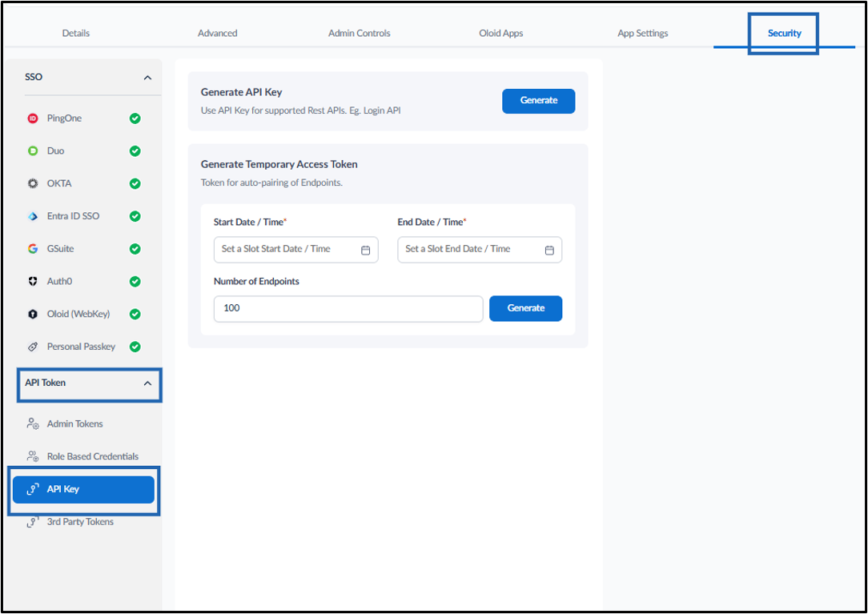Click the End Date / Time input field

click(480, 250)
